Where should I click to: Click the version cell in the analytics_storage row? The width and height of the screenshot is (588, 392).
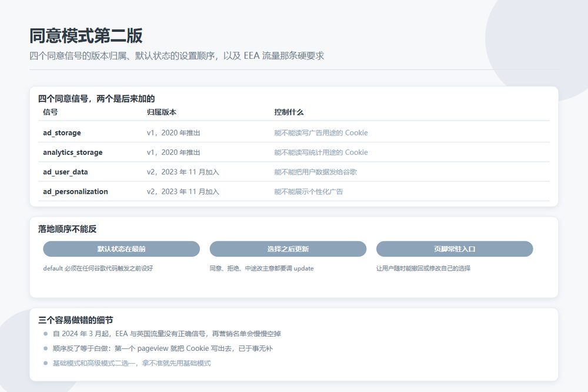[173, 152]
